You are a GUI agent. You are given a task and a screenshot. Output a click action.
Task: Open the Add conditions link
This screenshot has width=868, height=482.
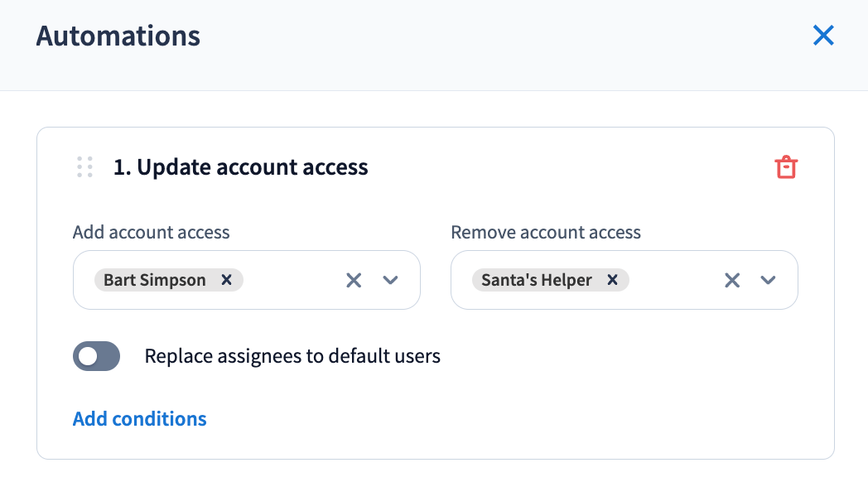[x=140, y=419]
